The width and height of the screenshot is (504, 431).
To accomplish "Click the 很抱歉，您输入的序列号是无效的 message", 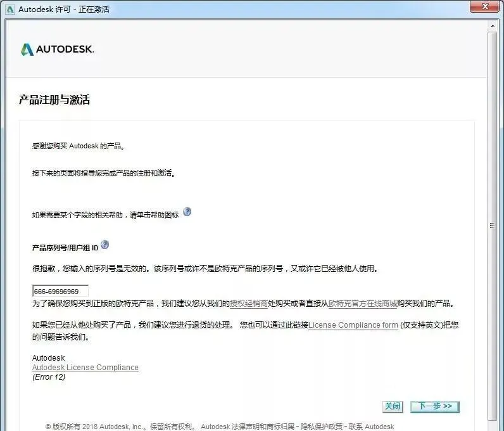I will tap(205, 269).
